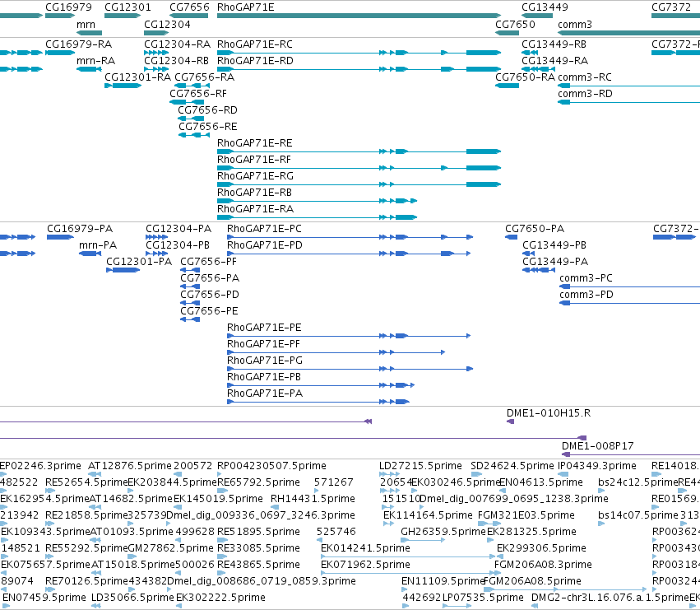Select transcript RhoGAP71E-RF label
700x610 pixels.
coord(254,160)
